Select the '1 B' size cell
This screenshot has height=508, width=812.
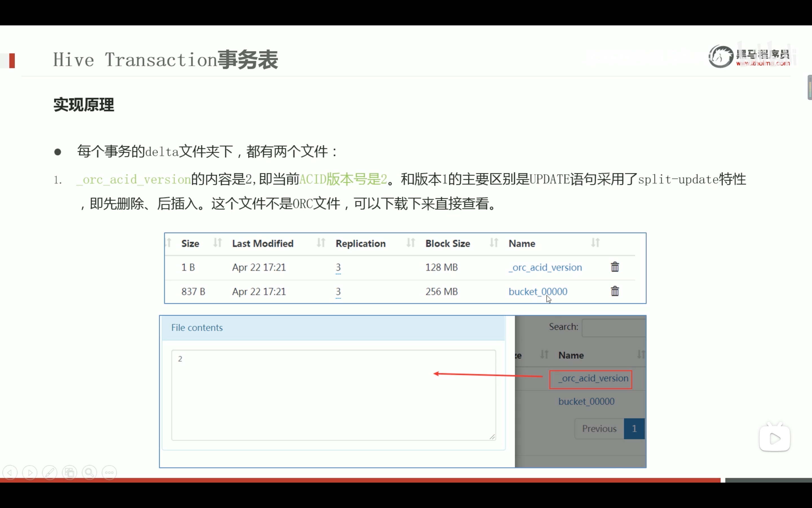188,268
